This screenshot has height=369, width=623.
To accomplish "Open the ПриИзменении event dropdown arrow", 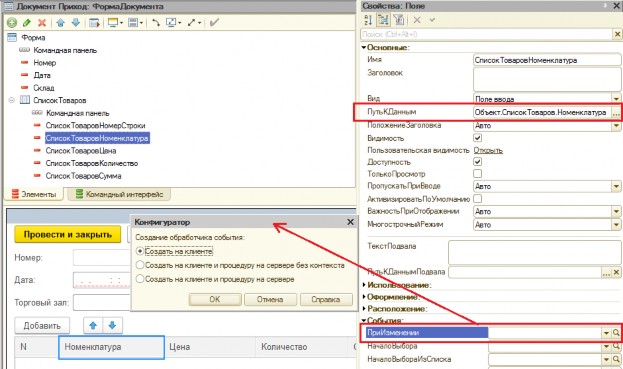I will 606,333.
